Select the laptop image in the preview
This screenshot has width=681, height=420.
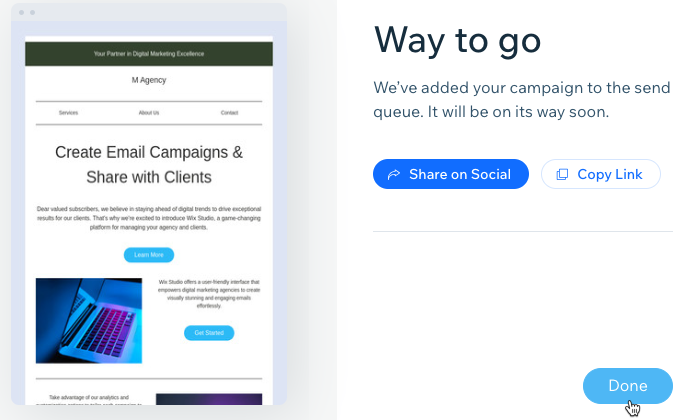pos(89,321)
